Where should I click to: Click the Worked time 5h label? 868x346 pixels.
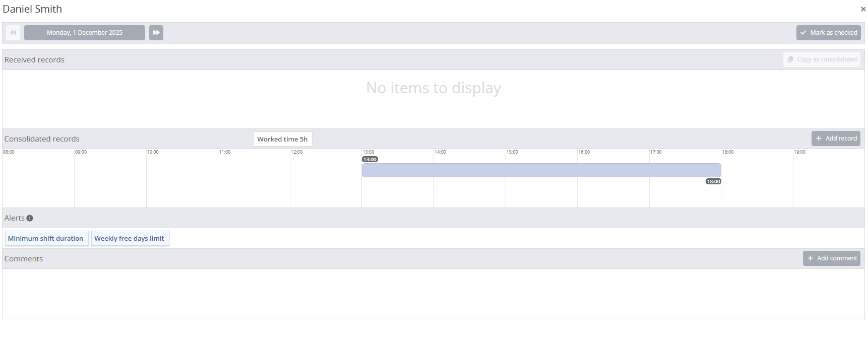click(282, 139)
